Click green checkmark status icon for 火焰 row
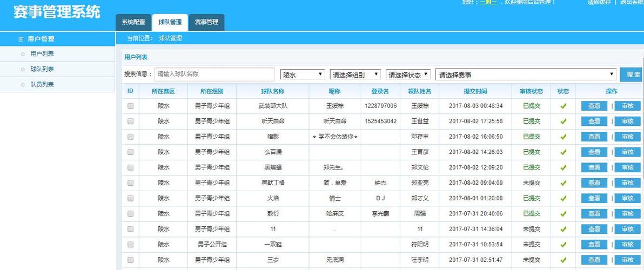This screenshot has width=644, height=270. pyautogui.click(x=563, y=199)
